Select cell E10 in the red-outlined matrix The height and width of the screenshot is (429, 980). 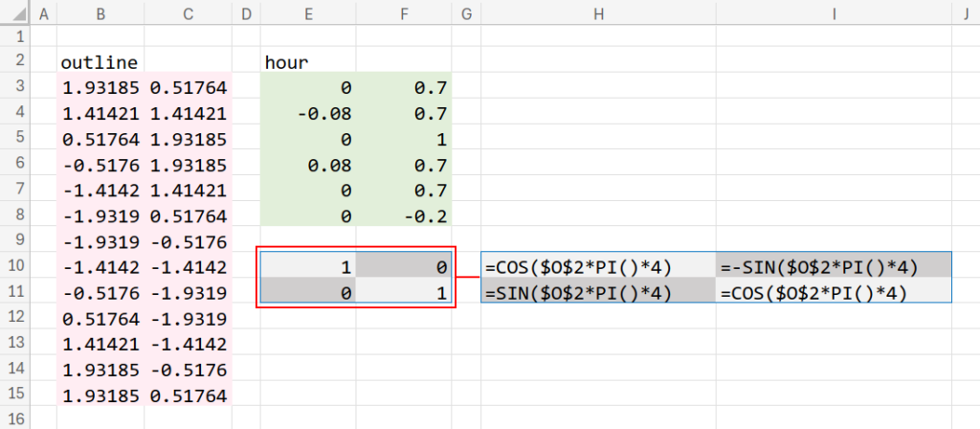307,266
